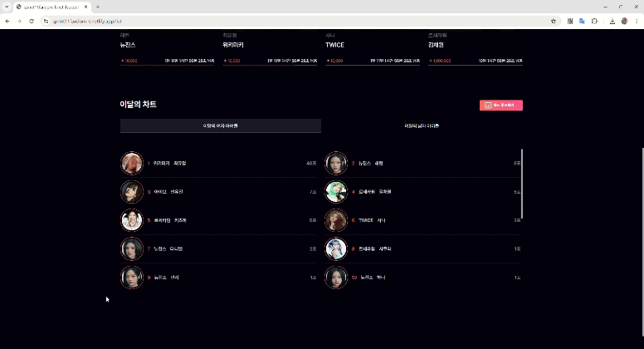The image size is (644, 349).
Task: Click the 뉴진스 donation card title
Action: pos(128,45)
